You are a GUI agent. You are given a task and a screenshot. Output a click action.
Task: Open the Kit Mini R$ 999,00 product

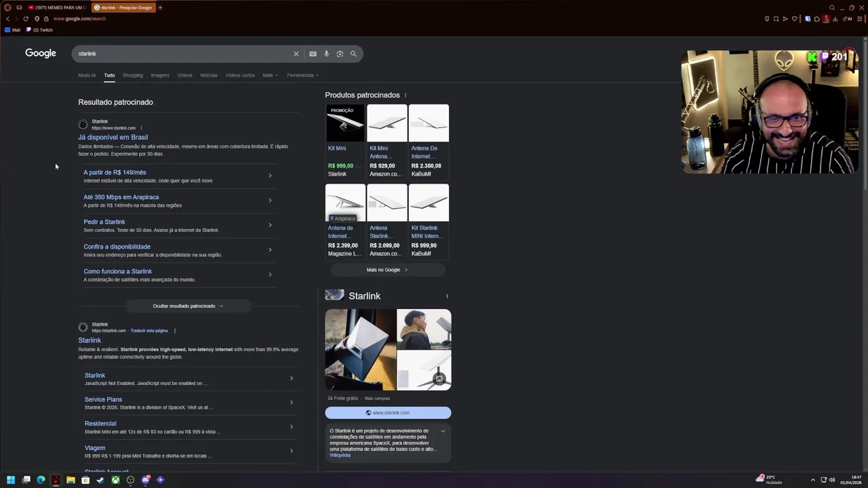tap(345, 141)
